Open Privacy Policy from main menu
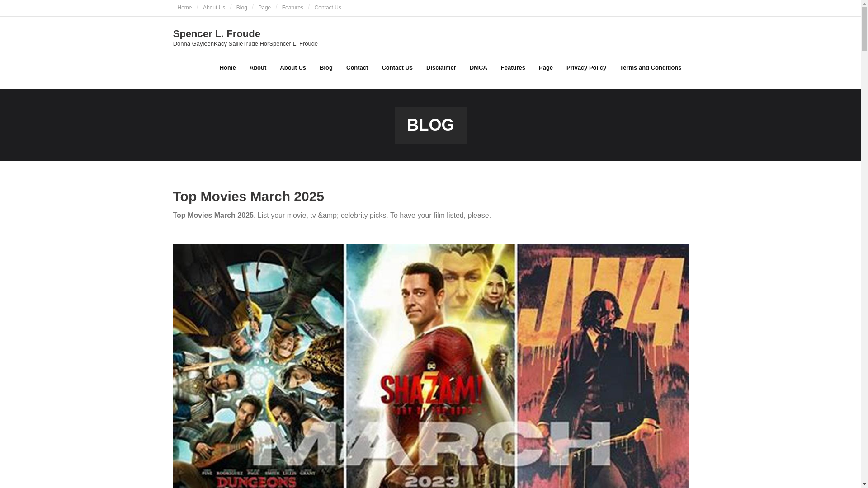This screenshot has height=488, width=868. pyautogui.click(x=586, y=68)
